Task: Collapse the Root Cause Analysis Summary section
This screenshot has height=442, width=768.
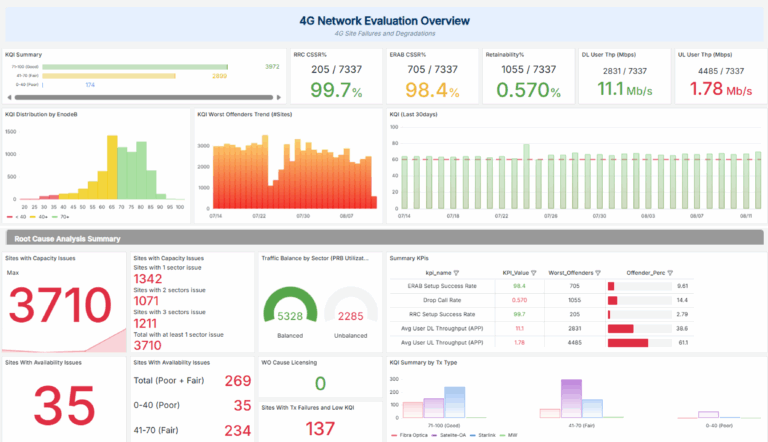Action: [65, 238]
